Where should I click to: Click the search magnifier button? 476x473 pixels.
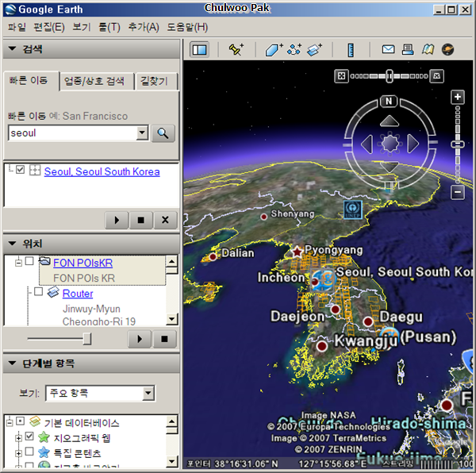tap(163, 133)
